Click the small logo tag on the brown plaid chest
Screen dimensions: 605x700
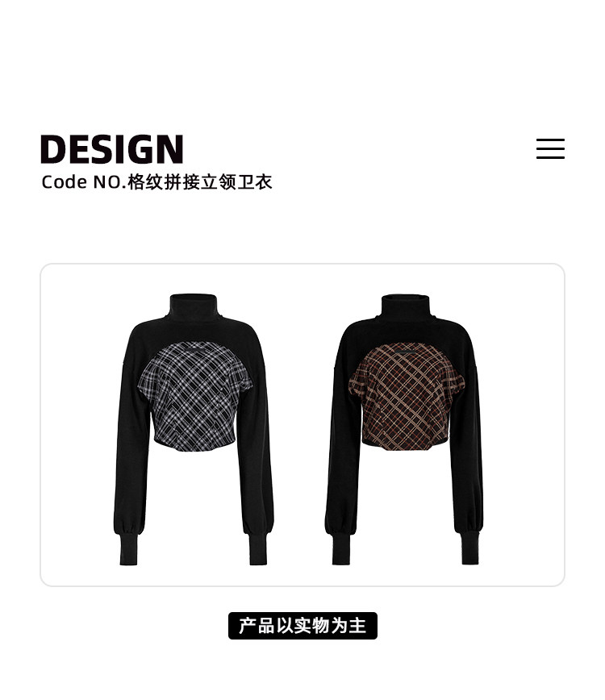click(x=406, y=352)
